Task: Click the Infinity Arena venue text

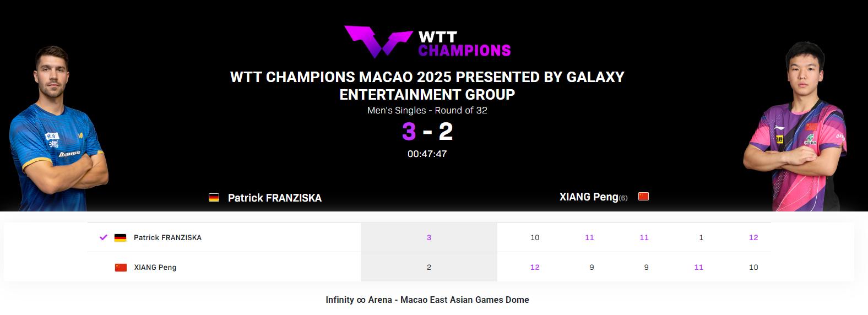Action: point(427,300)
